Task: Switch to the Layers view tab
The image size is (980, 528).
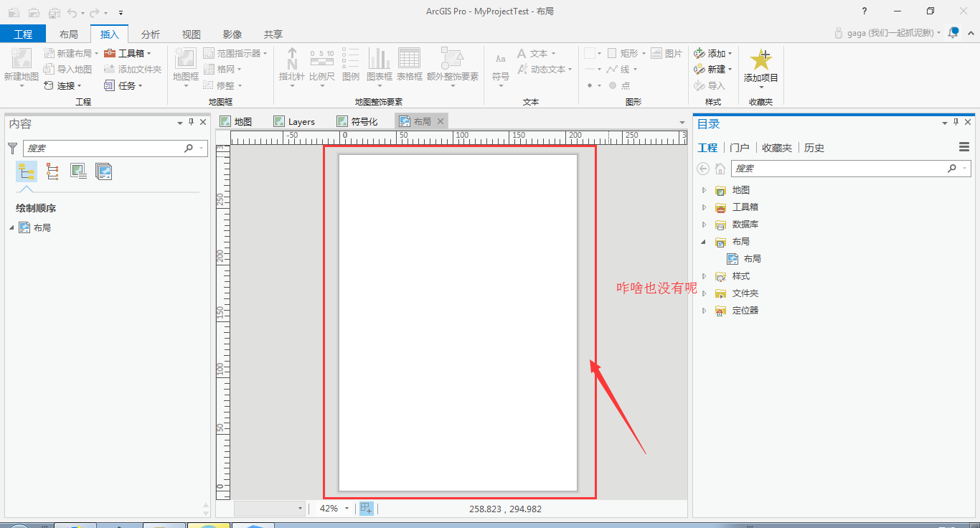Action: point(294,121)
